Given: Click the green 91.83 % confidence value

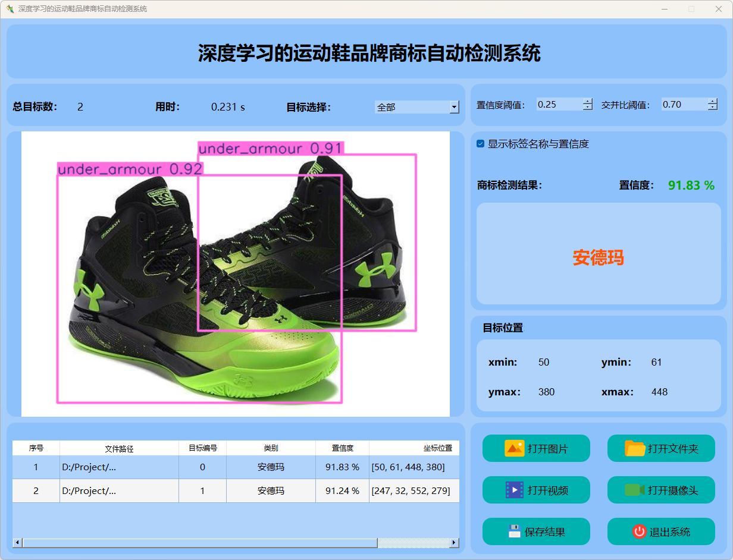Looking at the screenshot, I should [x=691, y=185].
